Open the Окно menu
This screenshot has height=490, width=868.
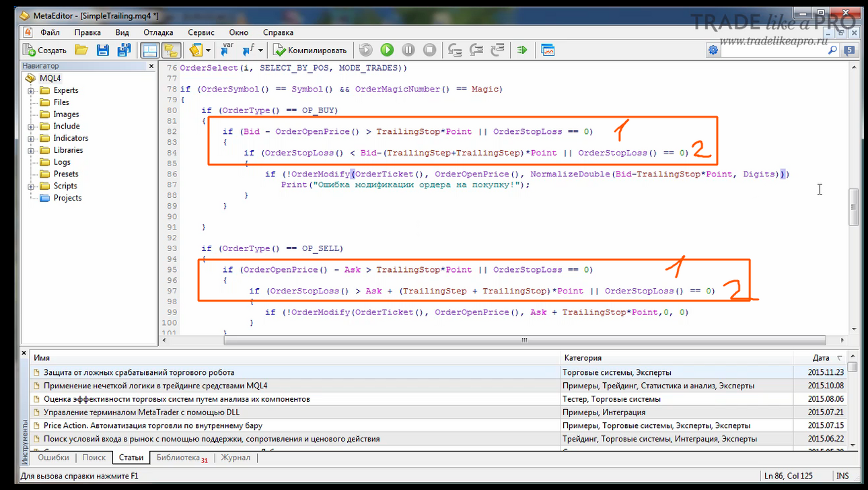point(238,32)
